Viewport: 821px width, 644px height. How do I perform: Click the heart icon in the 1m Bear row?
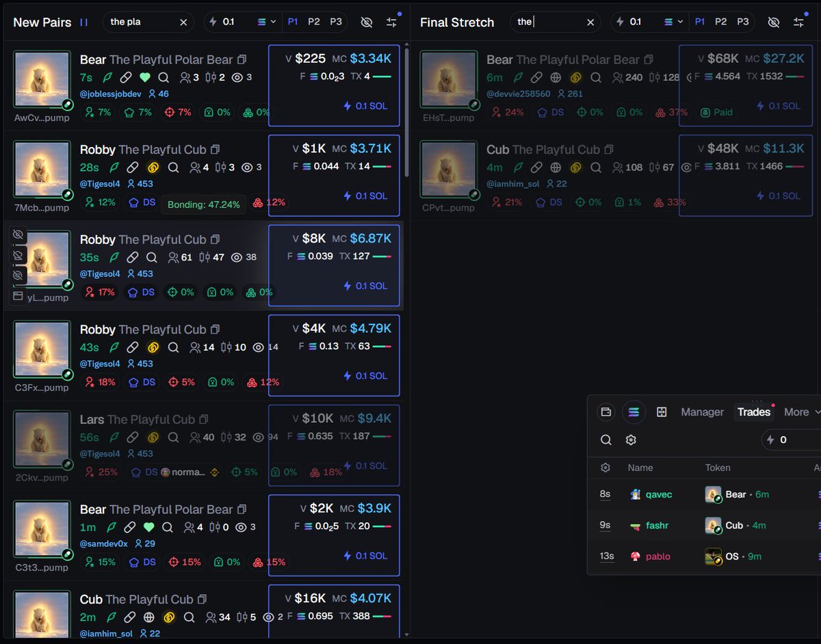[148, 527]
